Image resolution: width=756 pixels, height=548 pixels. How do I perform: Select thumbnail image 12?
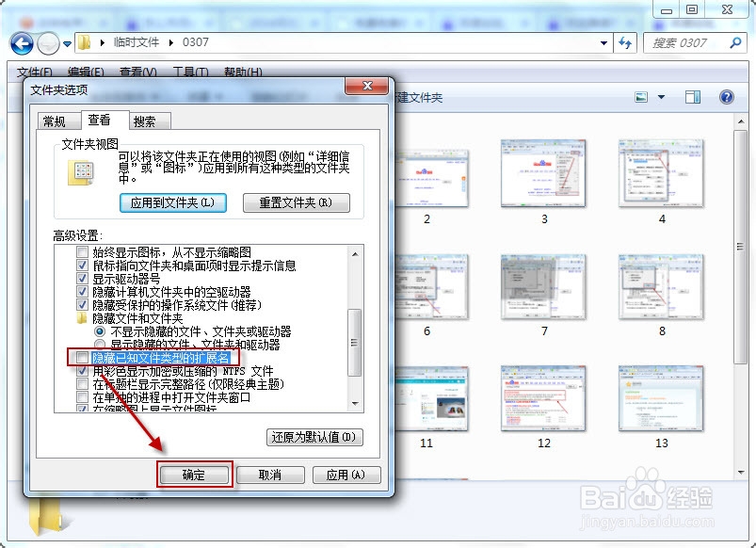[x=543, y=399]
